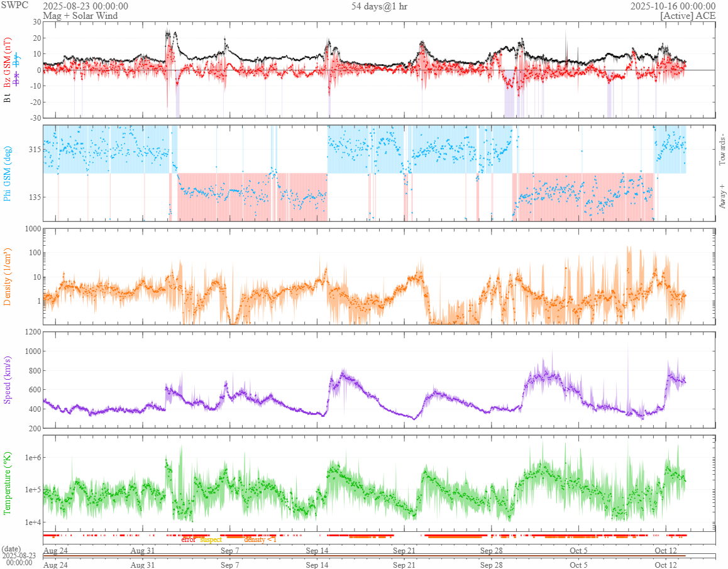This screenshot has height=569, width=728.
Task: Click the end time 2025-10-16 00:00:00
Action: (x=673, y=6)
